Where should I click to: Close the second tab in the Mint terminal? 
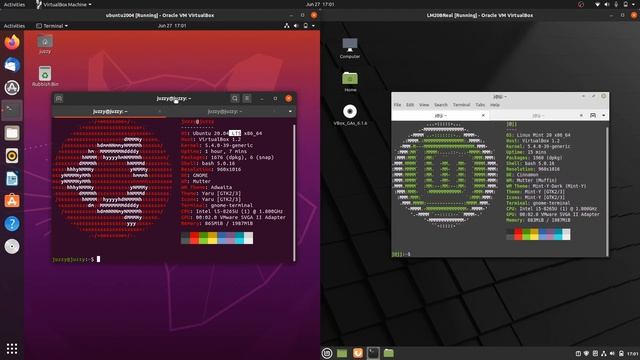(x=581, y=116)
